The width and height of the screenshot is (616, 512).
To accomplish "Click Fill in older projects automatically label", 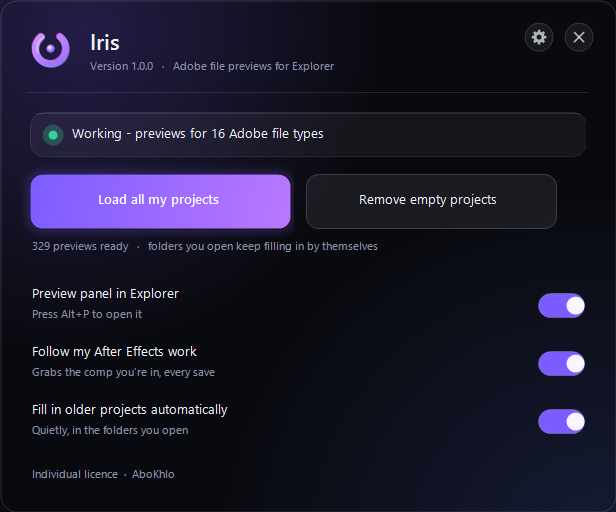I will pyautogui.click(x=130, y=410).
